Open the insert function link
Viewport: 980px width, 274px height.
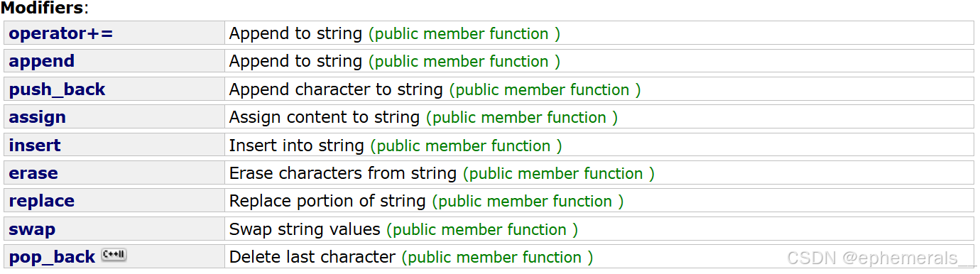point(35,146)
